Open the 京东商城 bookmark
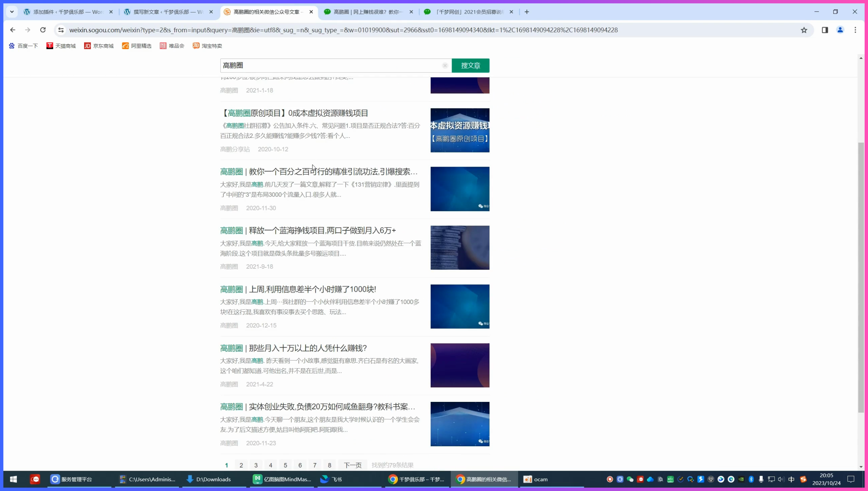The height and width of the screenshot is (491, 868). 99,46
